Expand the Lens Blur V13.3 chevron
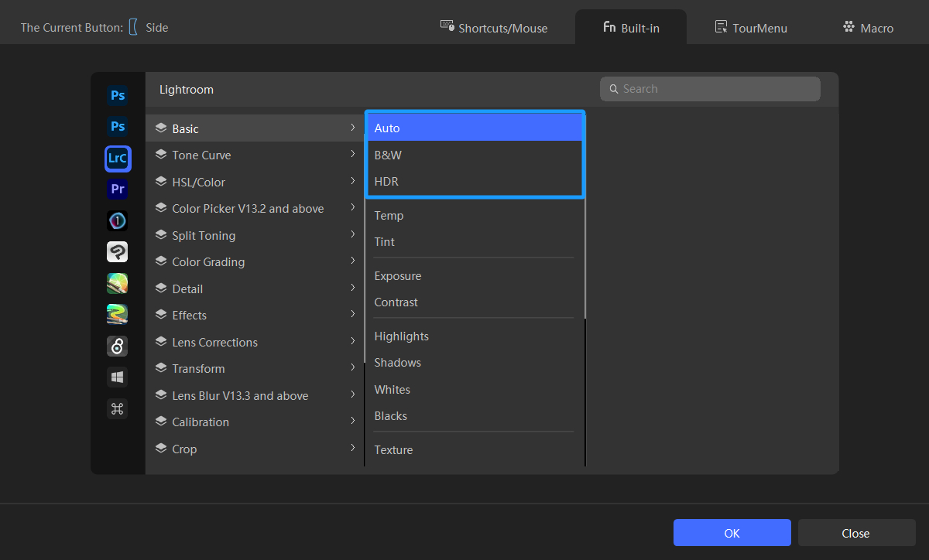 click(353, 394)
